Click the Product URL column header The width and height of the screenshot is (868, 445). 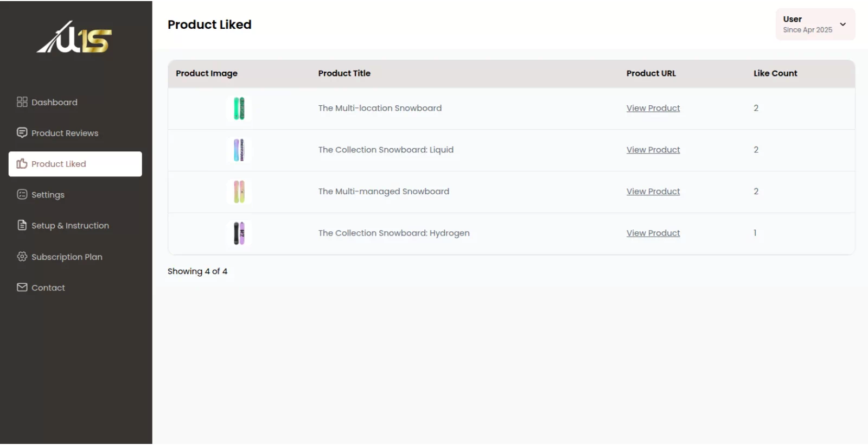coord(651,73)
